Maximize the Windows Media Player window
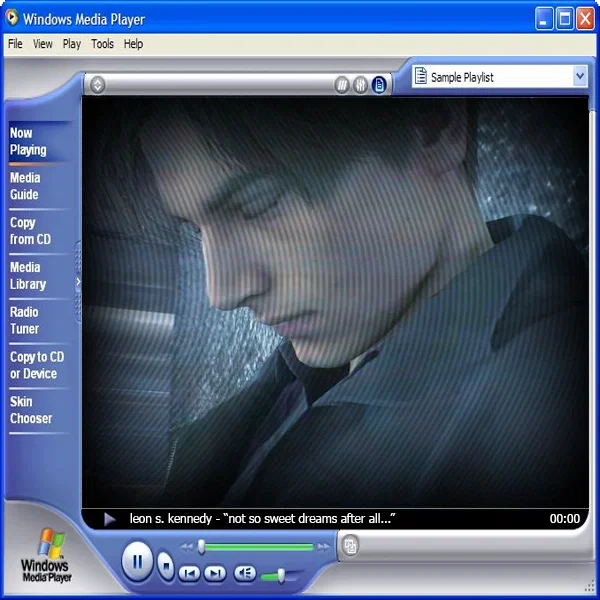The width and height of the screenshot is (600, 600). click(x=564, y=18)
